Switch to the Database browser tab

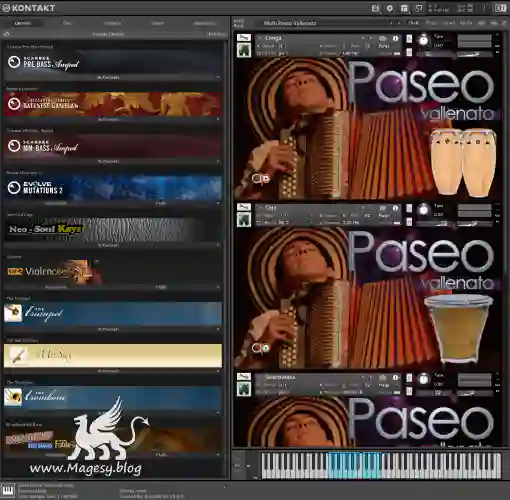pos(112,23)
